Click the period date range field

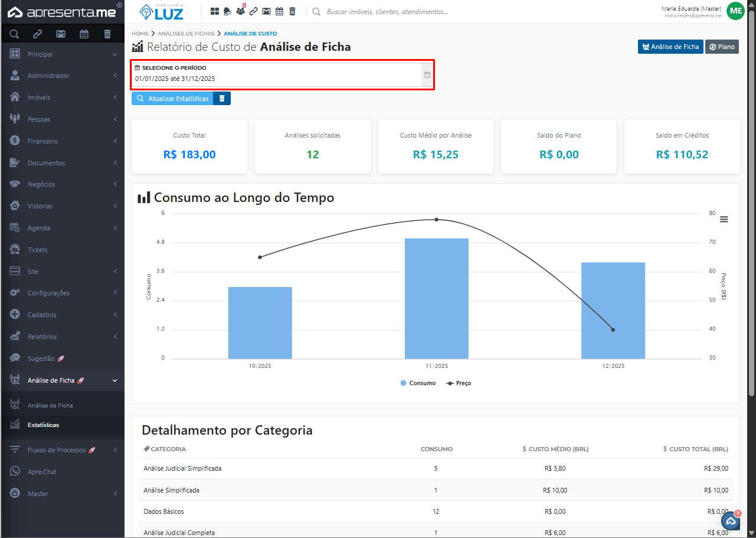pyautogui.click(x=277, y=79)
